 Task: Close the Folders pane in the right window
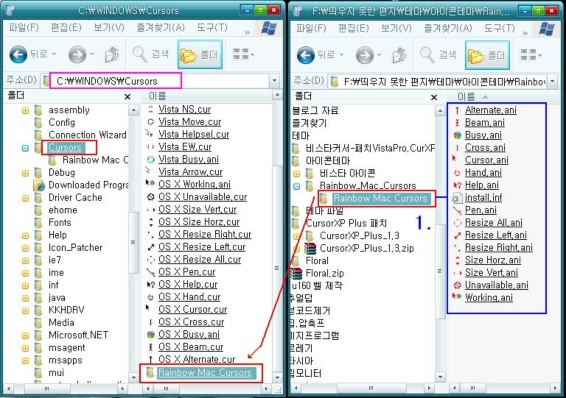pos(434,97)
